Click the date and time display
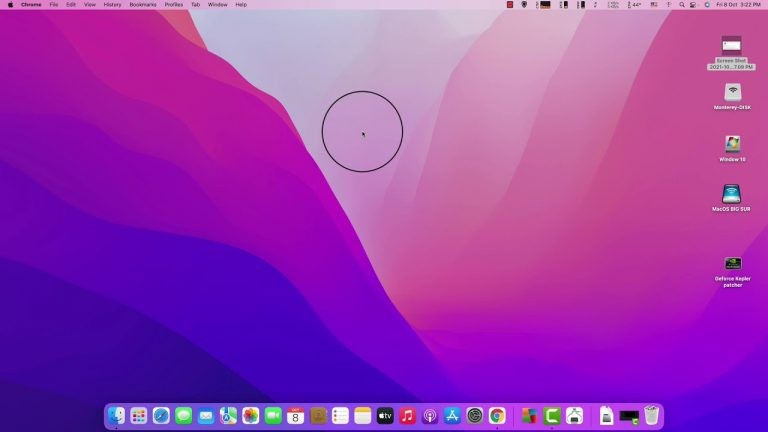Screen dimensions: 768x432 click(x=738, y=4)
